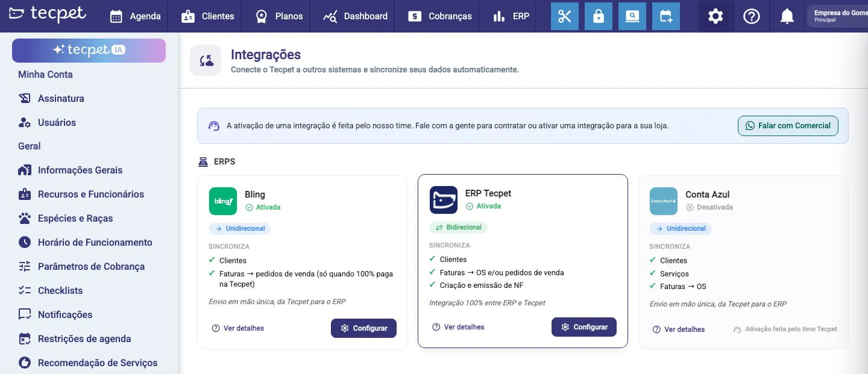Open Empresa company selector

837,16
